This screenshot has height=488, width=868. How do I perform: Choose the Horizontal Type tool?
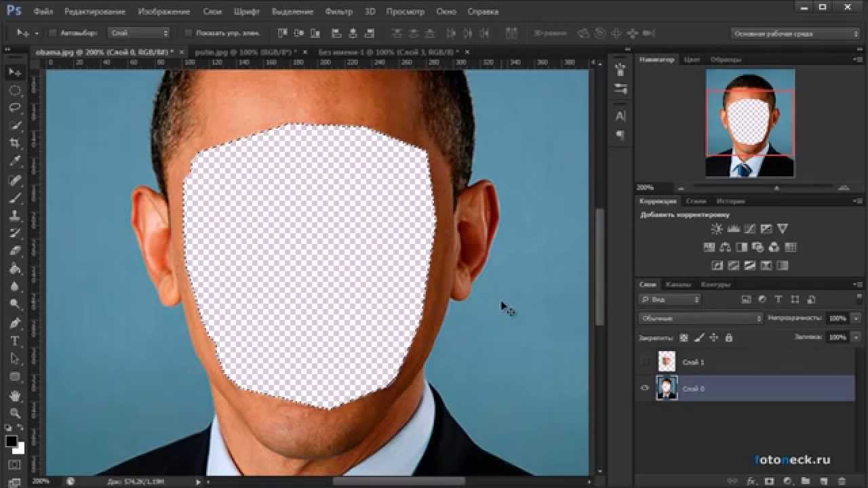(x=15, y=341)
